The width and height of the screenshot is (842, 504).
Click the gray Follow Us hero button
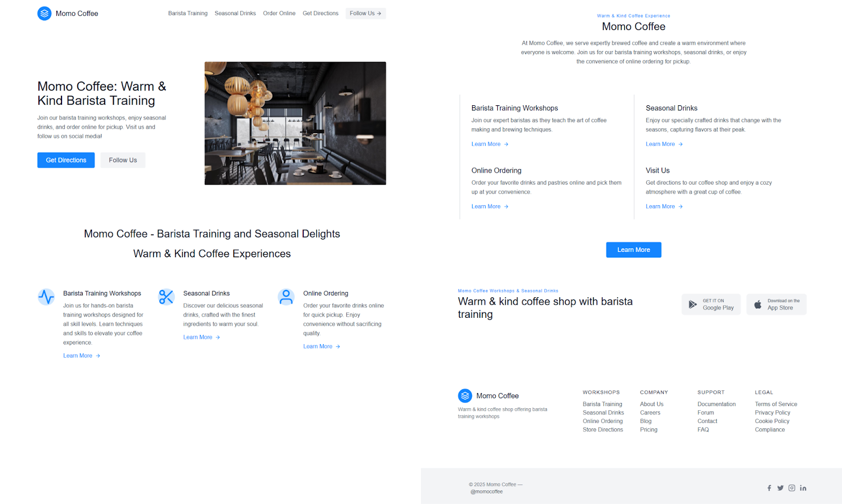pos(123,160)
